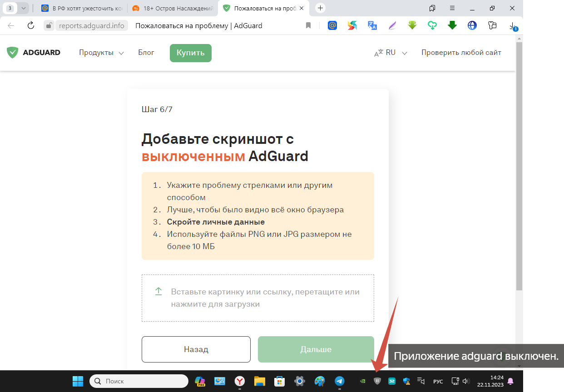Expand the tab counter dropdown near tab number 3

[24, 8]
